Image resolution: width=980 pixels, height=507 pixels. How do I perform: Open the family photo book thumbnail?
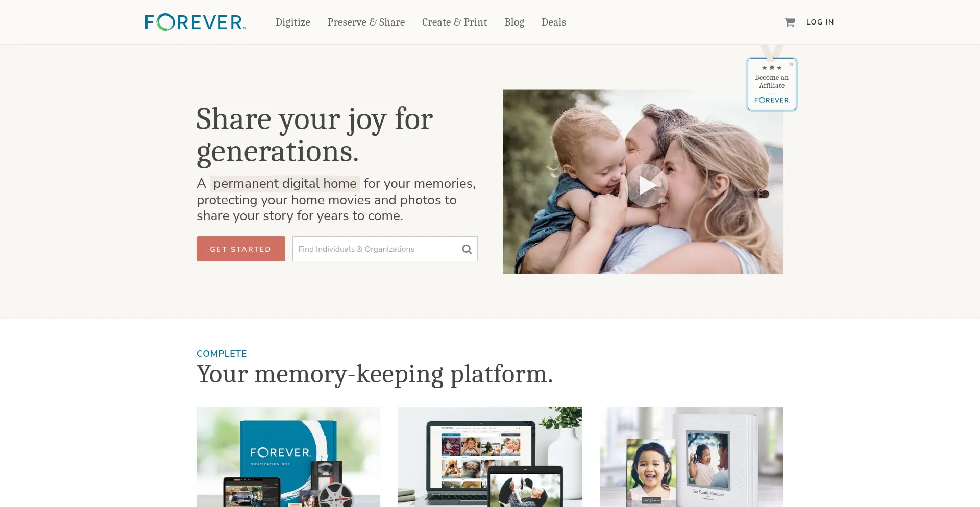coord(692,457)
